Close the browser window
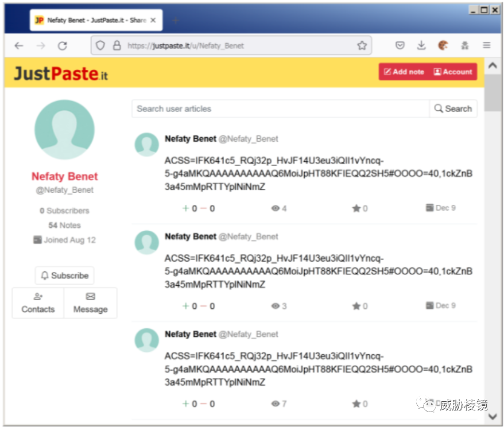The height and width of the screenshot is (427, 504). pos(495,10)
